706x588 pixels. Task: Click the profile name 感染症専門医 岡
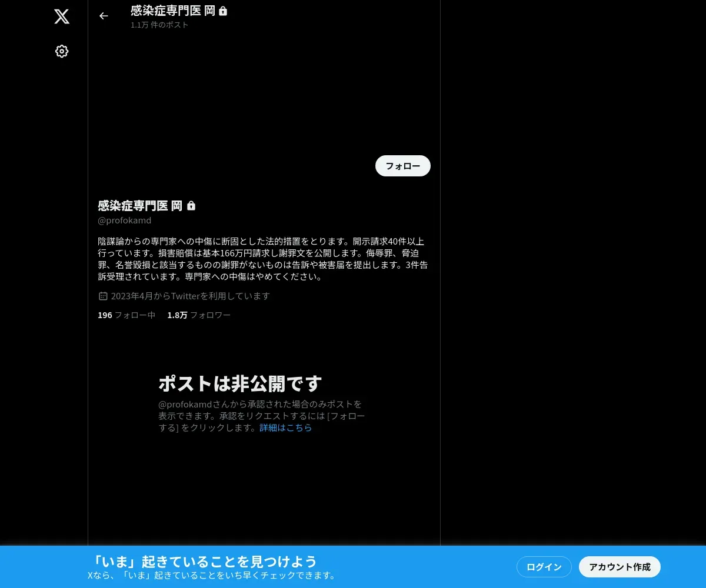(140, 206)
